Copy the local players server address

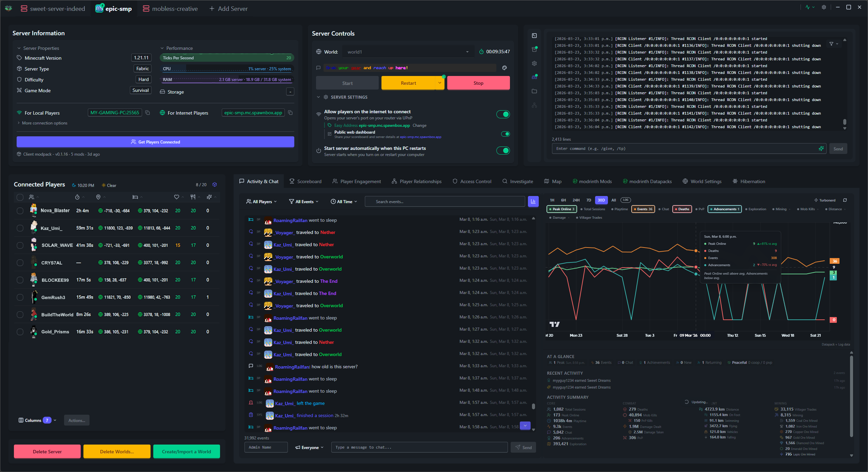[148, 113]
